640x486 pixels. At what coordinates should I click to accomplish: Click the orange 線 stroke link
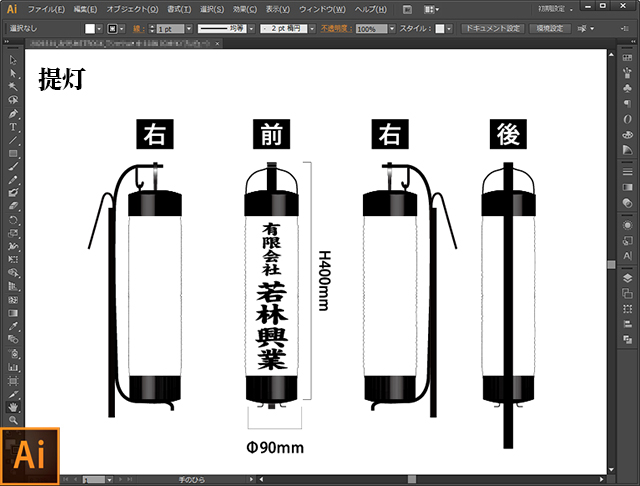click(138, 29)
